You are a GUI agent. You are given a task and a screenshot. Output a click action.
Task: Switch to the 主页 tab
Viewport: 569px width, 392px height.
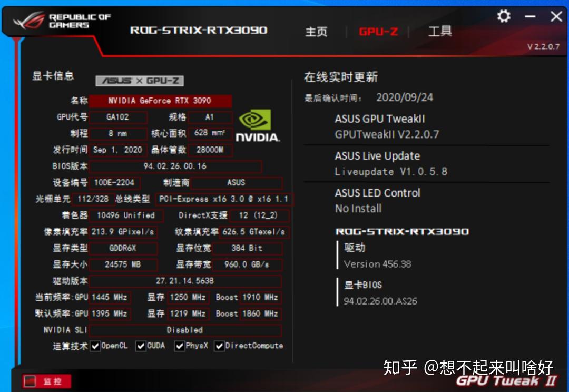(316, 32)
